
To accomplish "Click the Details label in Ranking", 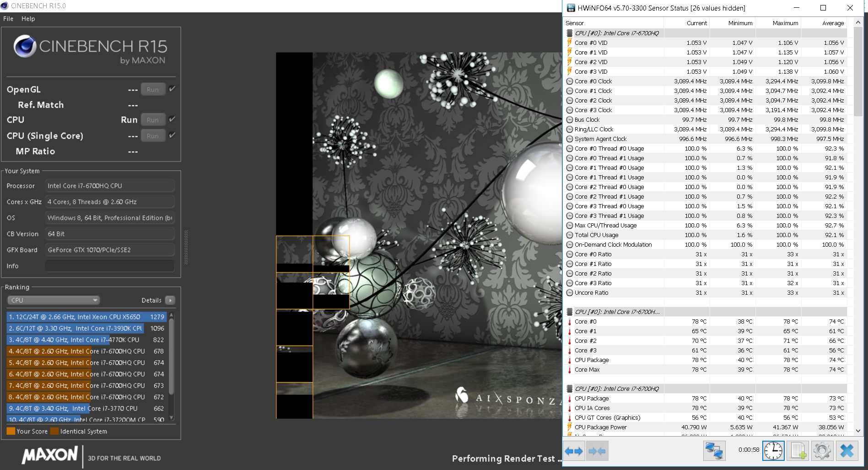I will point(151,300).
